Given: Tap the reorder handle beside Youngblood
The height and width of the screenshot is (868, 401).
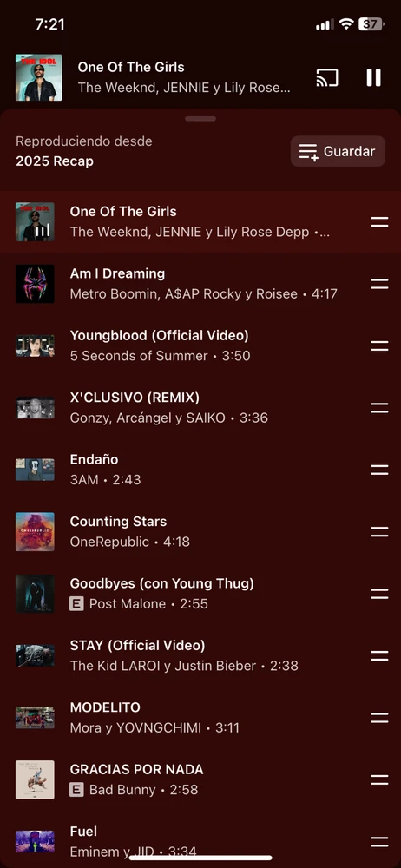Looking at the screenshot, I should (379, 346).
